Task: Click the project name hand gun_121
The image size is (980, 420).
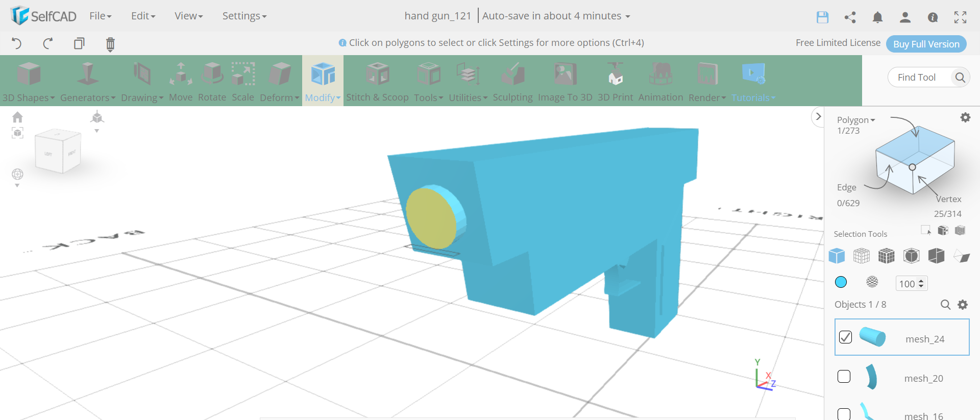Action: pyautogui.click(x=437, y=16)
